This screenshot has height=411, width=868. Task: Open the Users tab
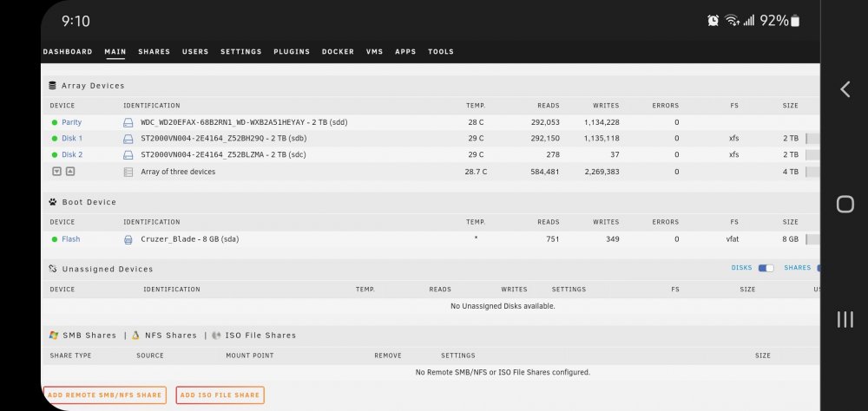click(x=195, y=51)
